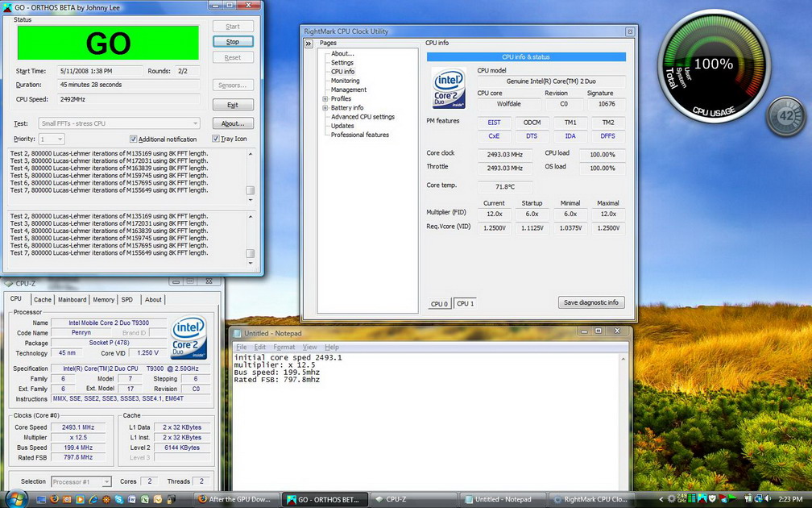Screen dimensions: 812x508
Task: Launch Firefox from quick launch
Action: click(54, 500)
